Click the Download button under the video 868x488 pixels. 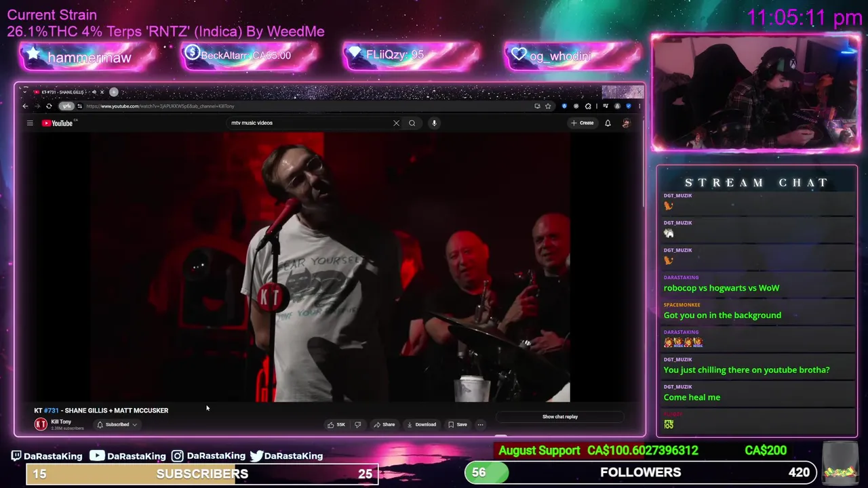tap(421, 424)
